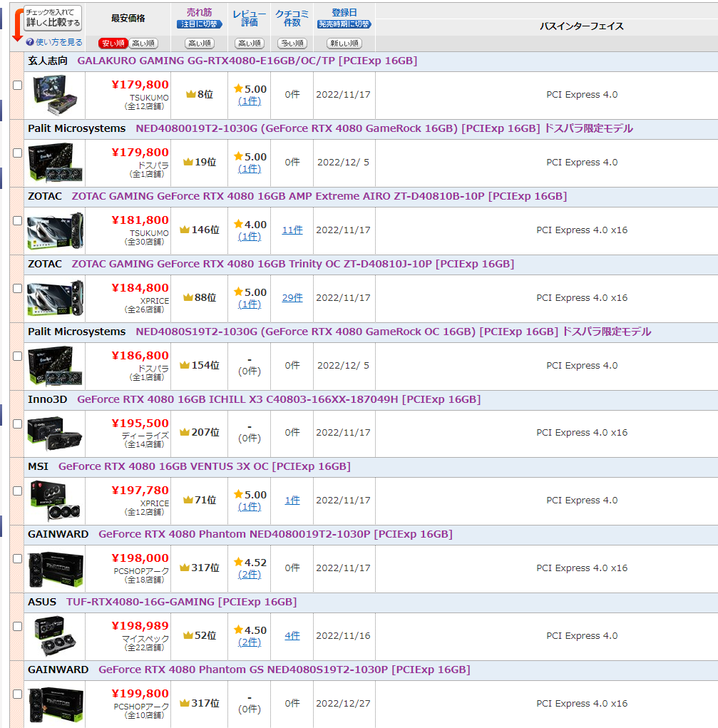Open GAINWARD Phantom GS NED4080S19T2-1030P link
The height and width of the screenshot is (728, 718).
pos(284,670)
